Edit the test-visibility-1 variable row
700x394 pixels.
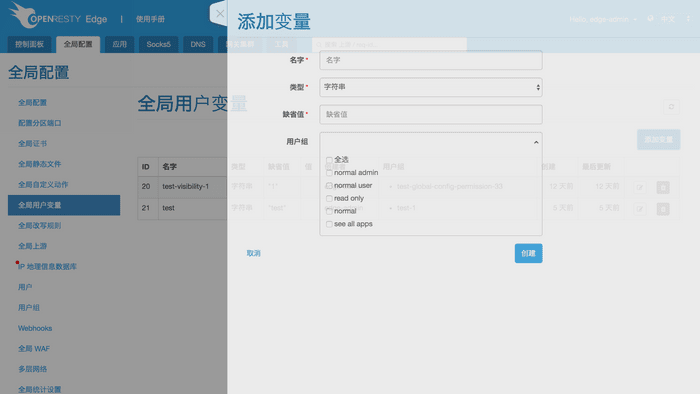coord(640,187)
